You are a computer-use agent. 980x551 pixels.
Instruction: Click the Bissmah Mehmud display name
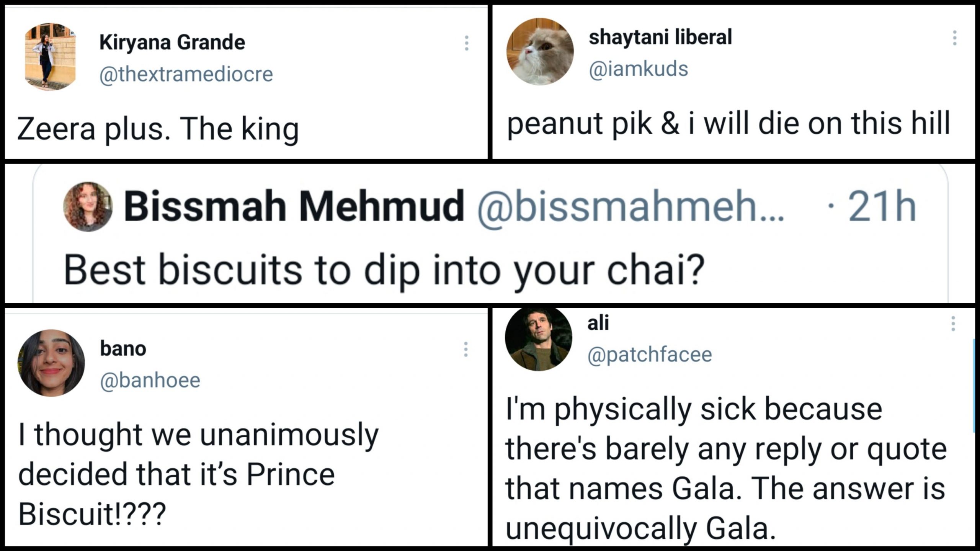pyautogui.click(x=294, y=207)
